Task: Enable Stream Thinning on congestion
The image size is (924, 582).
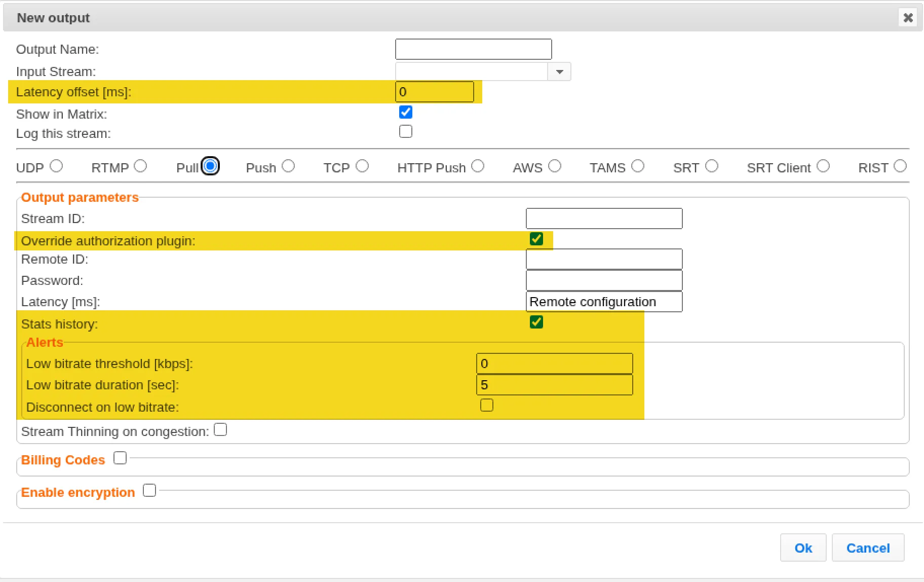Action: (x=220, y=429)
